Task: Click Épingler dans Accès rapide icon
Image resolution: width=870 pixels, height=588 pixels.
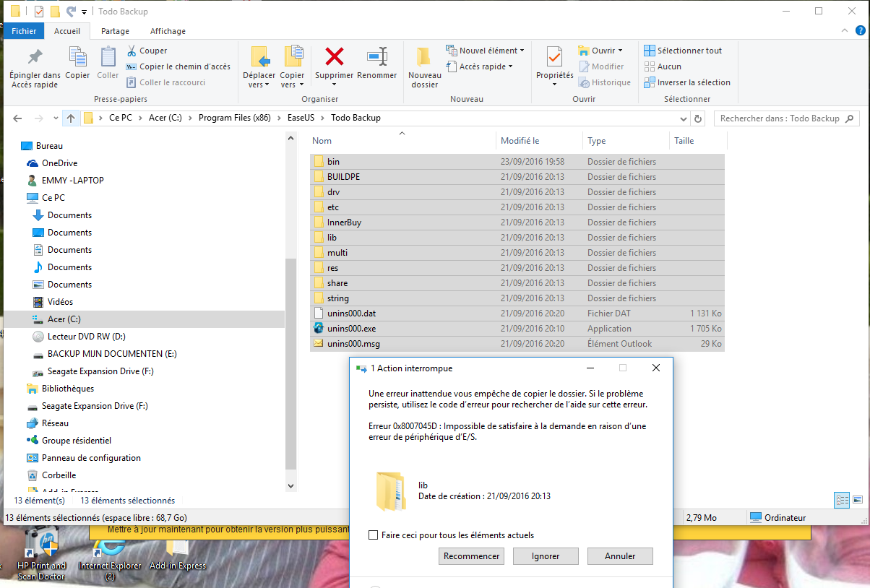Action: pos(35,57)
